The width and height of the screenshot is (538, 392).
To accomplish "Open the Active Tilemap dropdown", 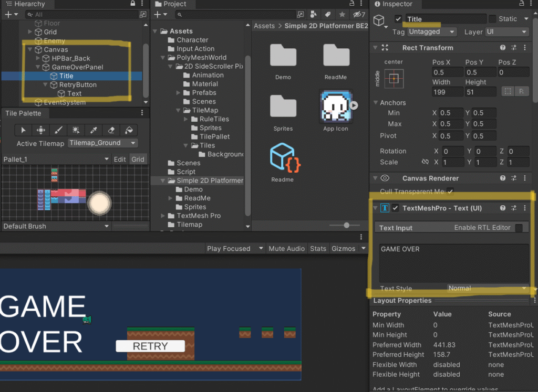I will pos(103,143).
